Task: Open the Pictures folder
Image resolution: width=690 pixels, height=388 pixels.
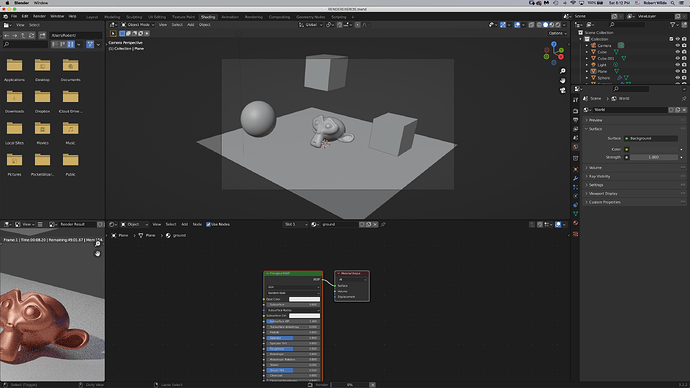Action: click(14, 160)
